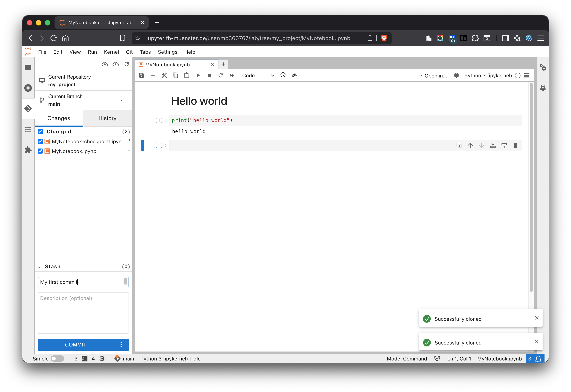Dismiss the top Successfully cloned notification
571x392 pixels.
pyautogui.click(x=537, y=318)
